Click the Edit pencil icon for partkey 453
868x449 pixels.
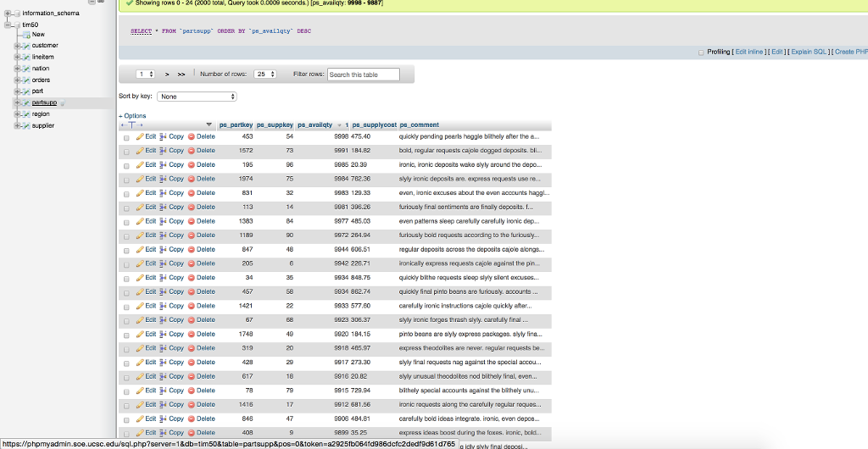pyautogui.click(x=141, y=136)
